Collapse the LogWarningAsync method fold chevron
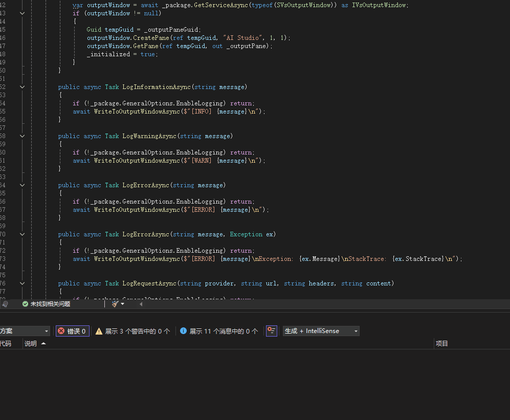Image resolution: width=510 pixels, height=420 pixels. point(21,136)
